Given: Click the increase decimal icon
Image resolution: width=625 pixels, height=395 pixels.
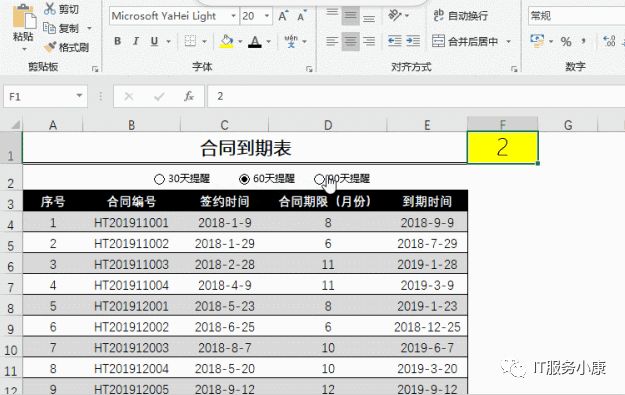Looking at the screenshot, I should coord(609,41).
